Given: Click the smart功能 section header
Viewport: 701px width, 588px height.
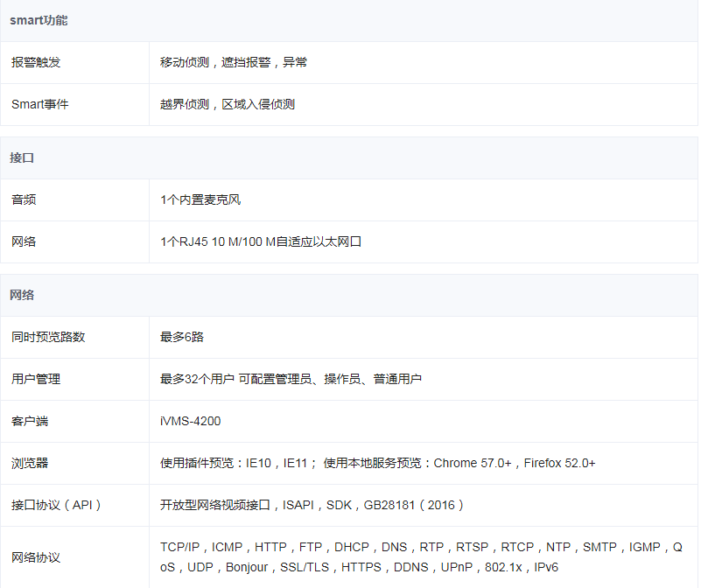Looking at the screenshot, I should pyautogui.click(x=39, y=20).
